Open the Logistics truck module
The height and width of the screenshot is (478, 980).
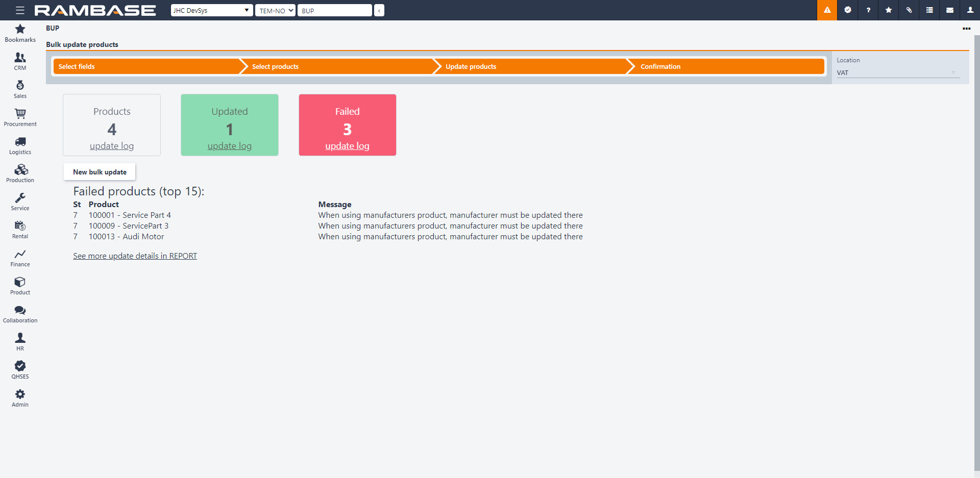click(x=20, y=145)
